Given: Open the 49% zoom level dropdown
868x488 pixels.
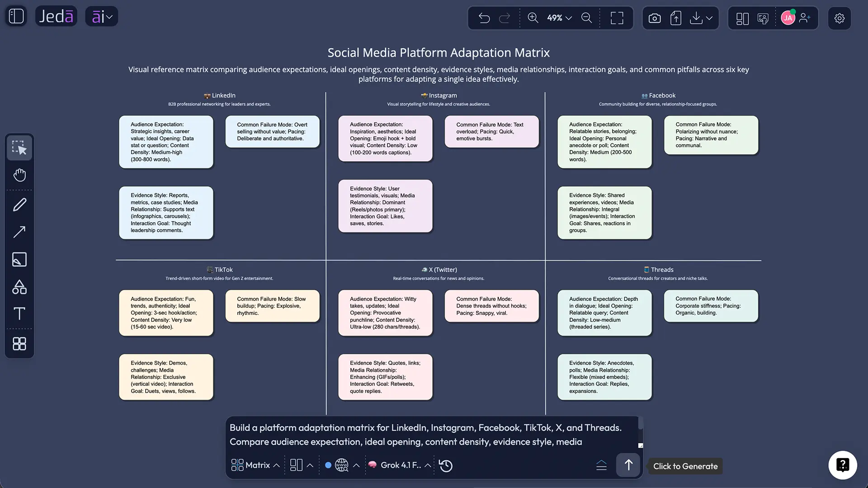Looking at the screenshot, I should click(x=559, y=18).
